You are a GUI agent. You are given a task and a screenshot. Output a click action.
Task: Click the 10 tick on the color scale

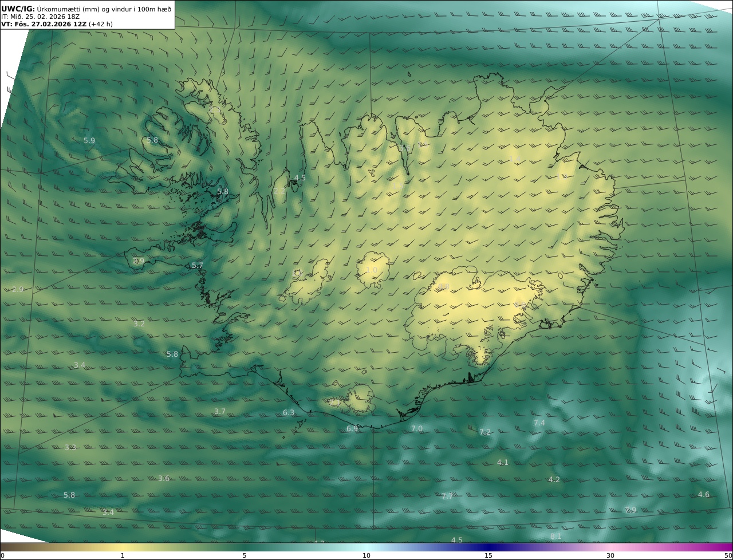[x=366, y=555]
